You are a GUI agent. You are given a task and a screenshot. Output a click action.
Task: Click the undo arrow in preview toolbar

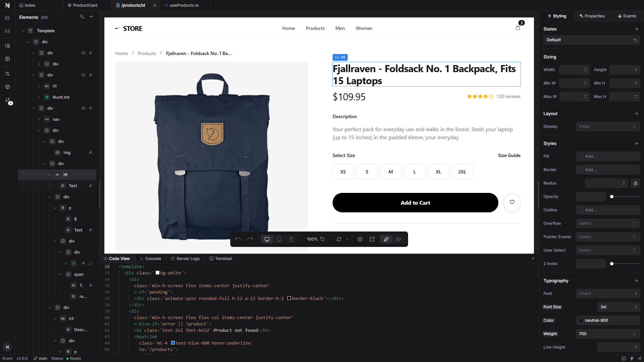coord(238,239)
